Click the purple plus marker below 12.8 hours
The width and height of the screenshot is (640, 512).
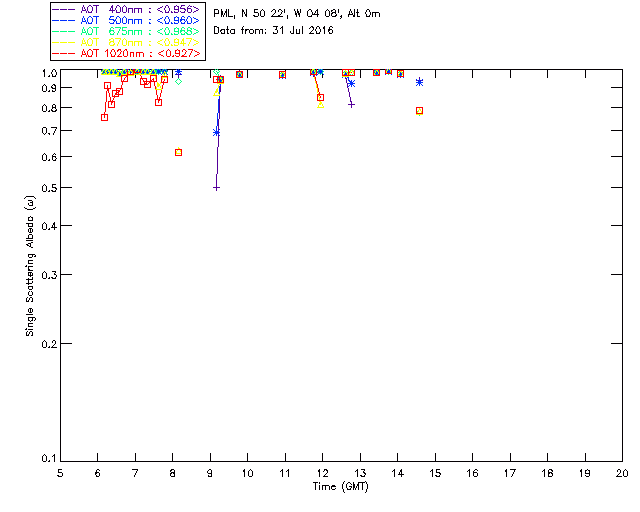[352, 104]
